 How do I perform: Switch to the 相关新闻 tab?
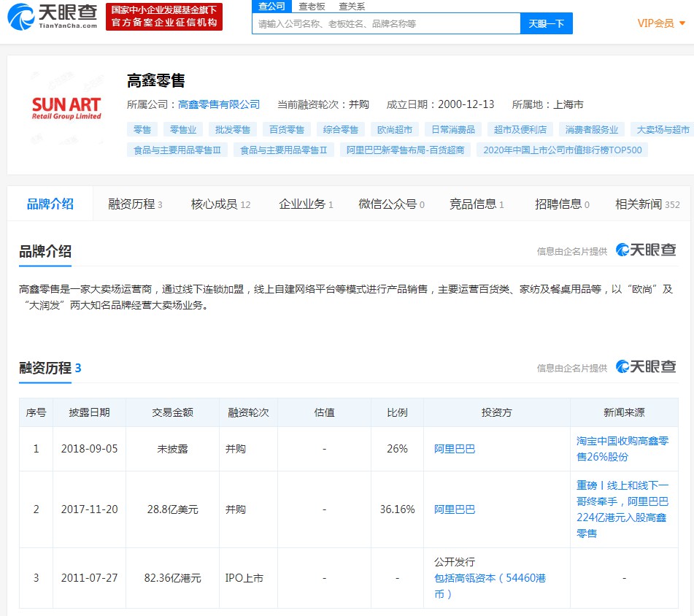coord(647,204)
